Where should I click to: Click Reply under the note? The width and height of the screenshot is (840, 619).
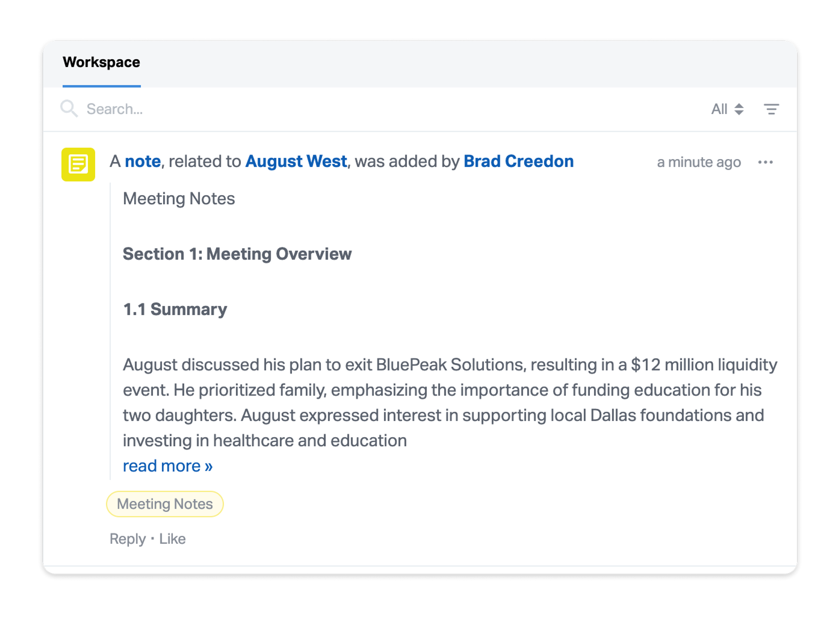click(128, 539)
